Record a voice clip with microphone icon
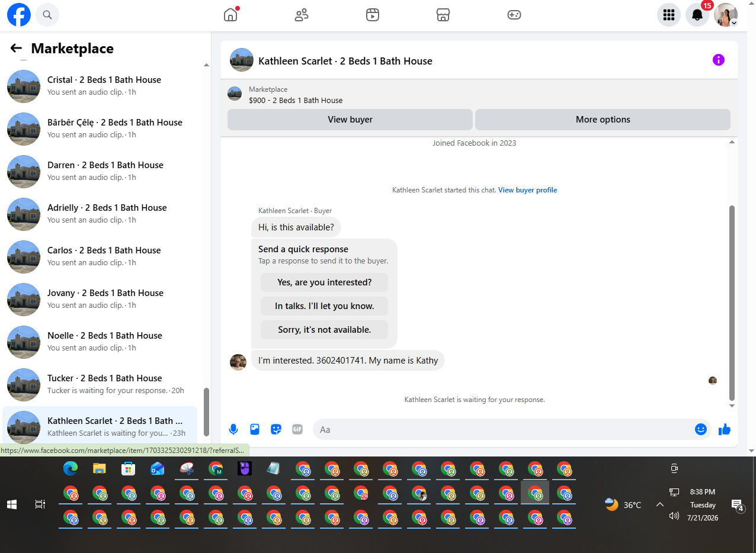This screenshot has height=553, width=756. 233,429
